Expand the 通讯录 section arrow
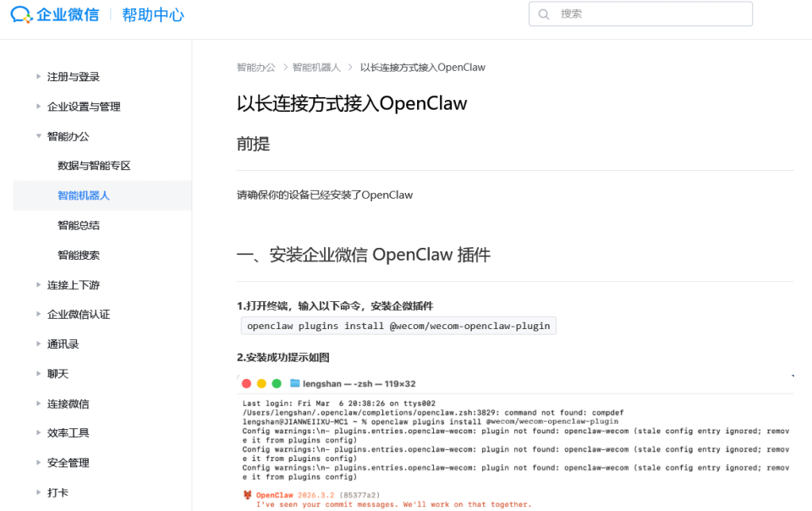 tap(38, 343)
